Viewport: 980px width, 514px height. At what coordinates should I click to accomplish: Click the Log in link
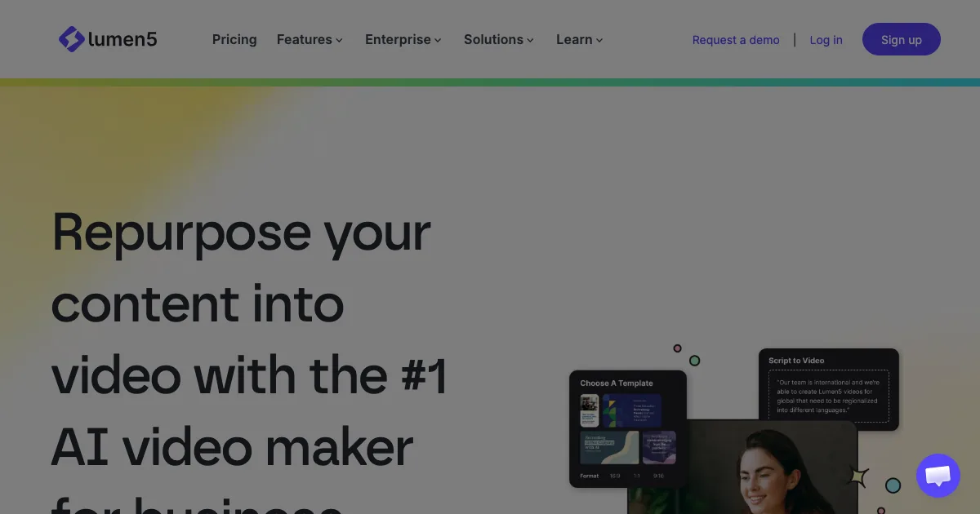click(826, 39)
